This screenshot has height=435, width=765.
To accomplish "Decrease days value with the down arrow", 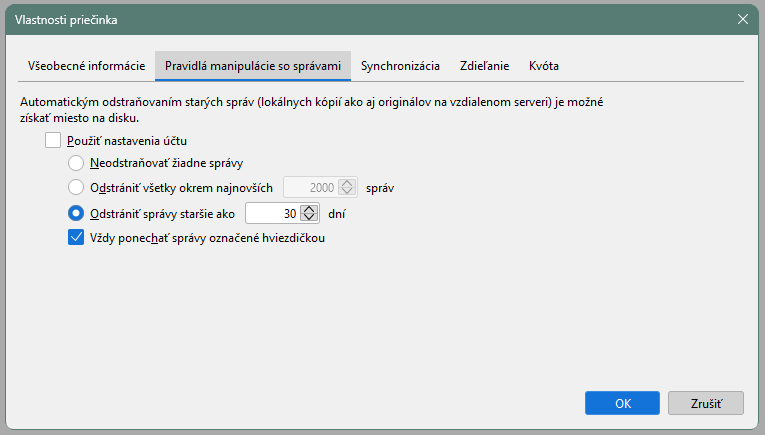I will point(309,218).
